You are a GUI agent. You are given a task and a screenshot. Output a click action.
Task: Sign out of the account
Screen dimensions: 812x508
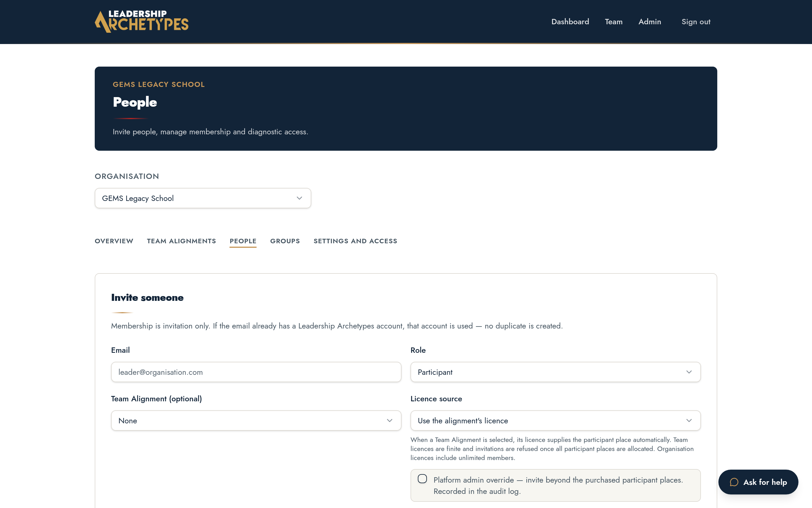tap(696, 21)
